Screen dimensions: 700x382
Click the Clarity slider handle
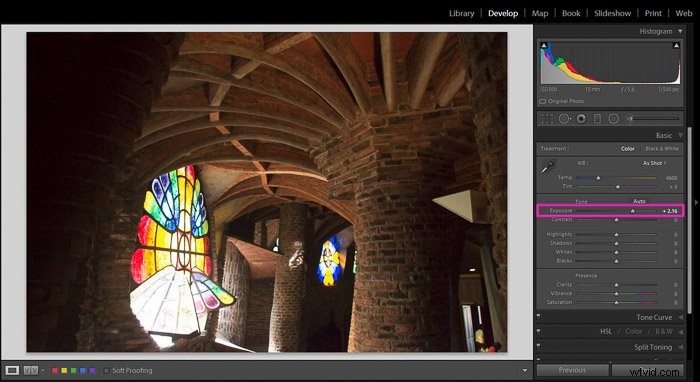(x=617, y=285)
